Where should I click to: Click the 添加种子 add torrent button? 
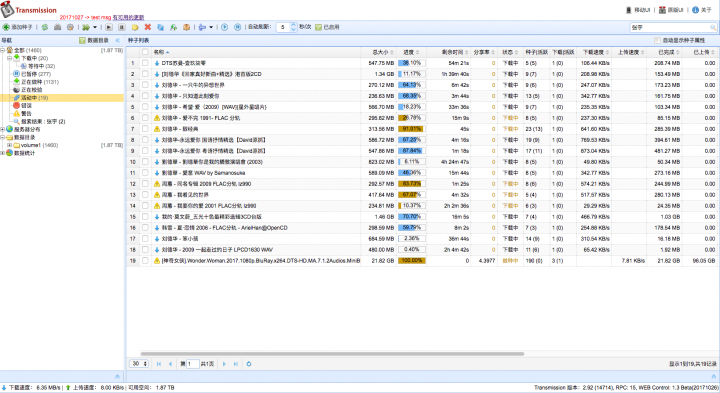pos(17,27)
